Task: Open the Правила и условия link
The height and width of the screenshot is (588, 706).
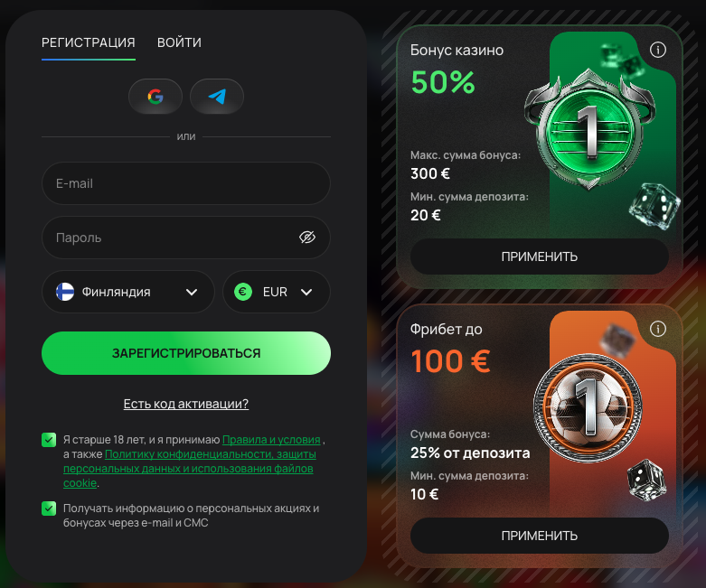Action: coord(271,440)
